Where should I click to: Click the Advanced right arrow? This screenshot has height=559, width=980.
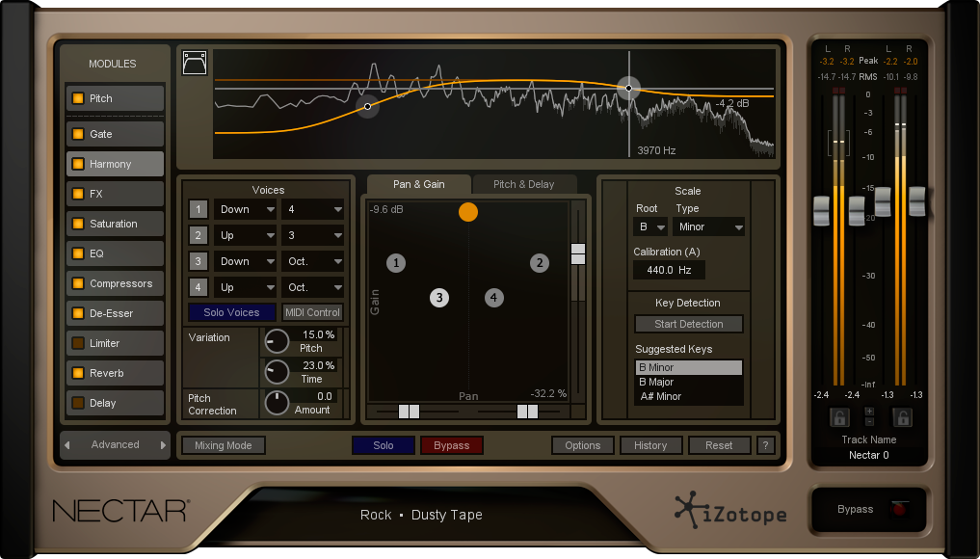coord(163,445)
